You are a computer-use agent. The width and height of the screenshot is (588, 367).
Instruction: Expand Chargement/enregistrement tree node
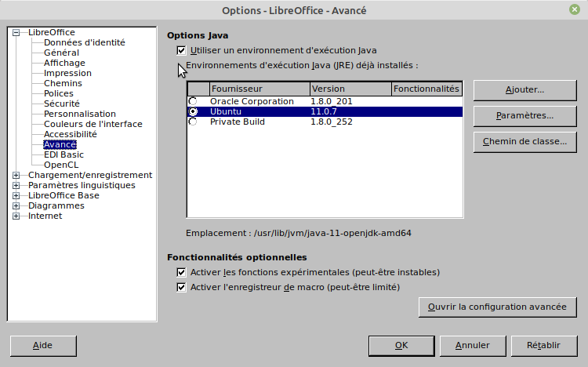click(16, 175)
